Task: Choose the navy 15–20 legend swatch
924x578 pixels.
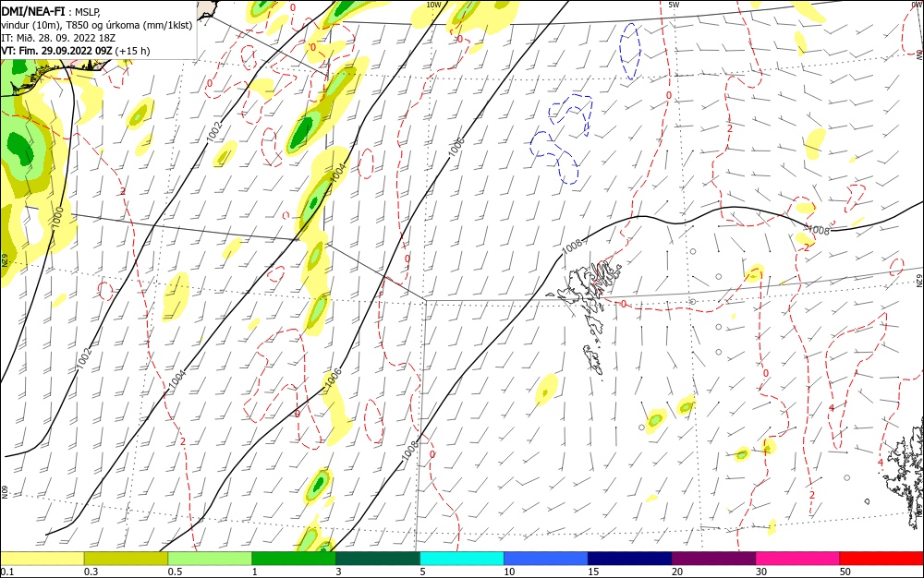Action: pos(630,558)
